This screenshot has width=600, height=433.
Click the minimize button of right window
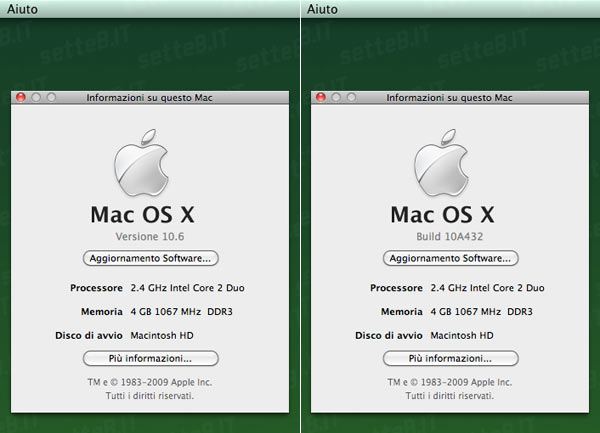336,98
